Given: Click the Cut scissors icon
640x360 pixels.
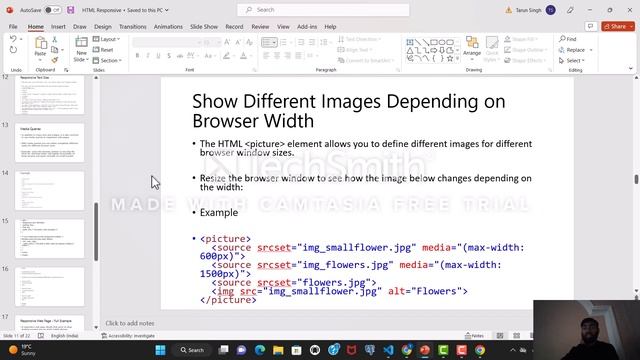Looking at the screenshot, I should [x=55, y=39].
